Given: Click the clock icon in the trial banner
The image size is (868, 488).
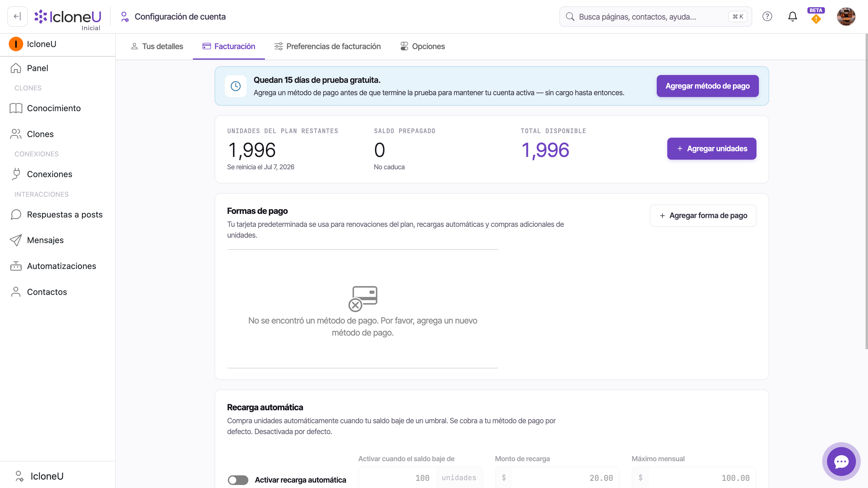Looking at the screenshot, I should [x=235, y=86].
